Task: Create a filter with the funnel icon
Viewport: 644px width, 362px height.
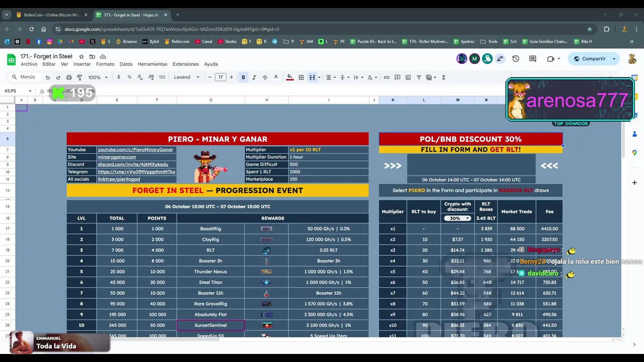Action: click(419, 77)
